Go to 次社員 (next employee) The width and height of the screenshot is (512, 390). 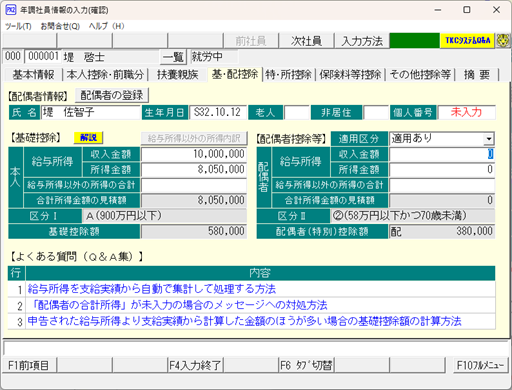(306, 41)
